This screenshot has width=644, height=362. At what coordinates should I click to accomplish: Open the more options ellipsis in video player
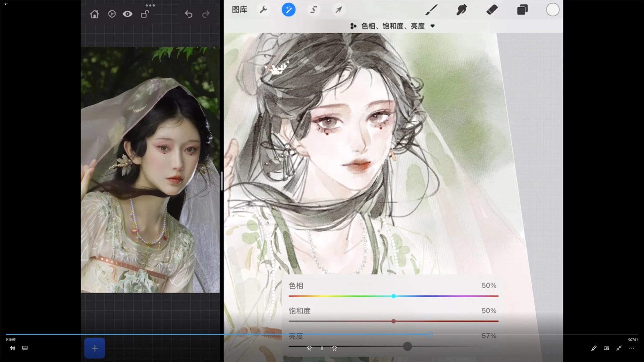tap(632, 348)
